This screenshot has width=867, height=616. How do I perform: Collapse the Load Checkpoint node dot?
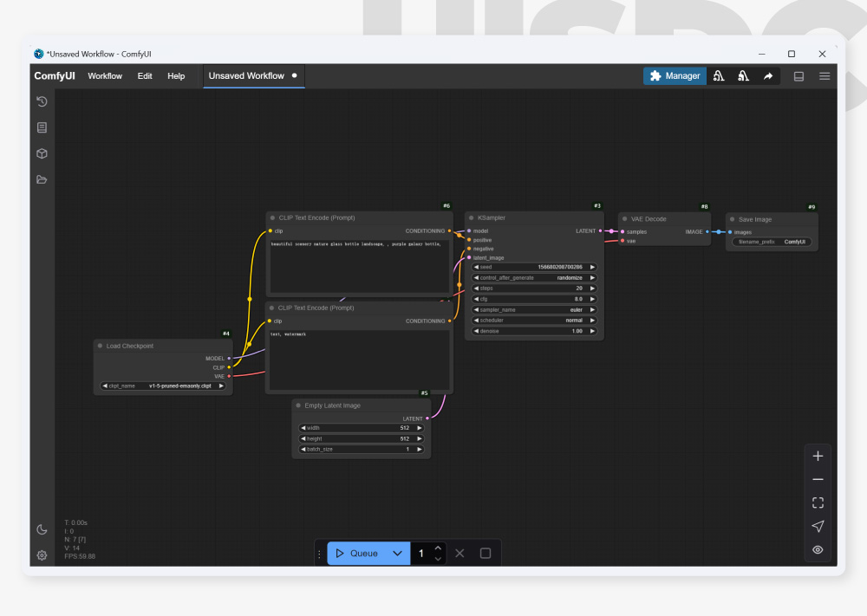[100, 346]
